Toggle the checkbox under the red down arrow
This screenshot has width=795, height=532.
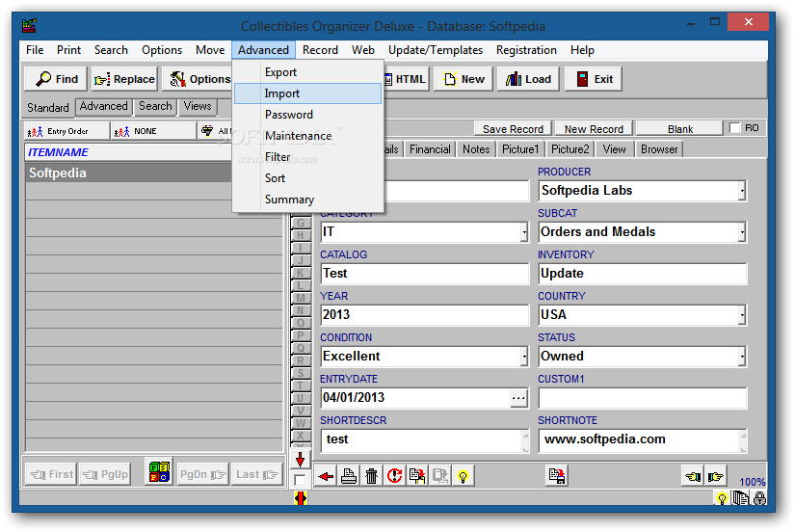tap(300, 480)
